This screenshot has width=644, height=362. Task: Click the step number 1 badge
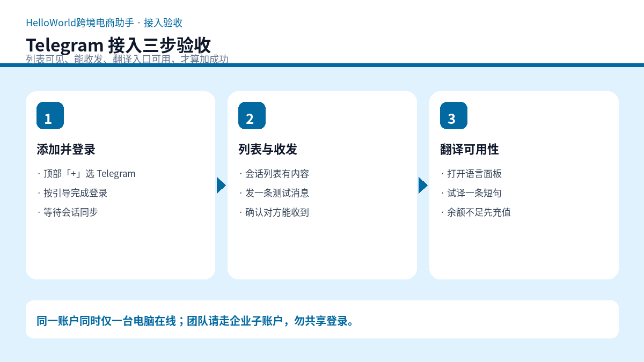click(x=50, y=115)
